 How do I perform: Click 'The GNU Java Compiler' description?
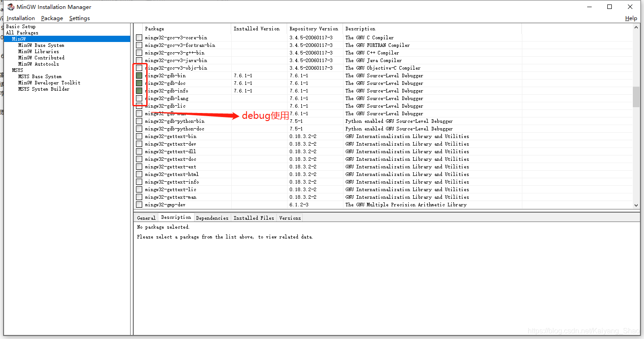coord(373,60)
